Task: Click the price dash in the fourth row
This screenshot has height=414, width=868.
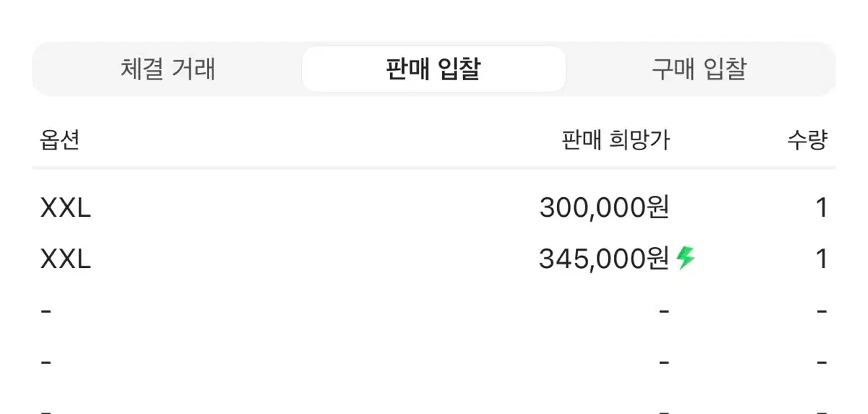Action: click(x=664, y=361)
